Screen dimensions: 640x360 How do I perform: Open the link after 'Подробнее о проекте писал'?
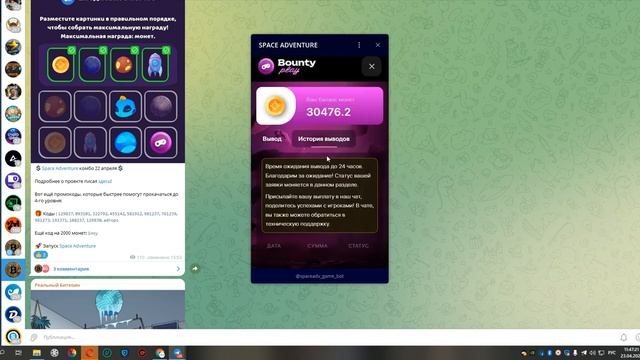tap(105, 181)
